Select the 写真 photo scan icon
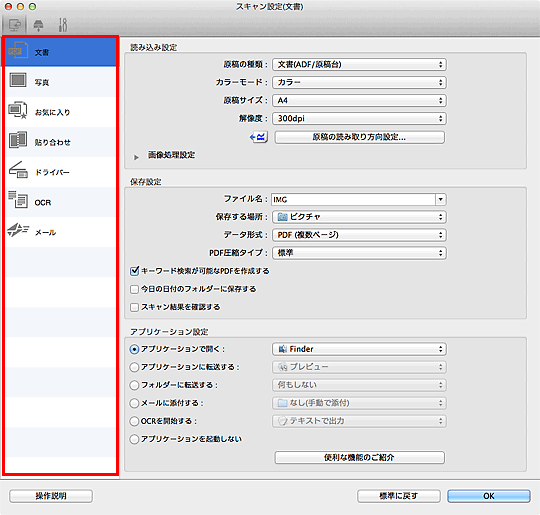Image resolution: width=540 pixels, height=515 pixels. 18,80
